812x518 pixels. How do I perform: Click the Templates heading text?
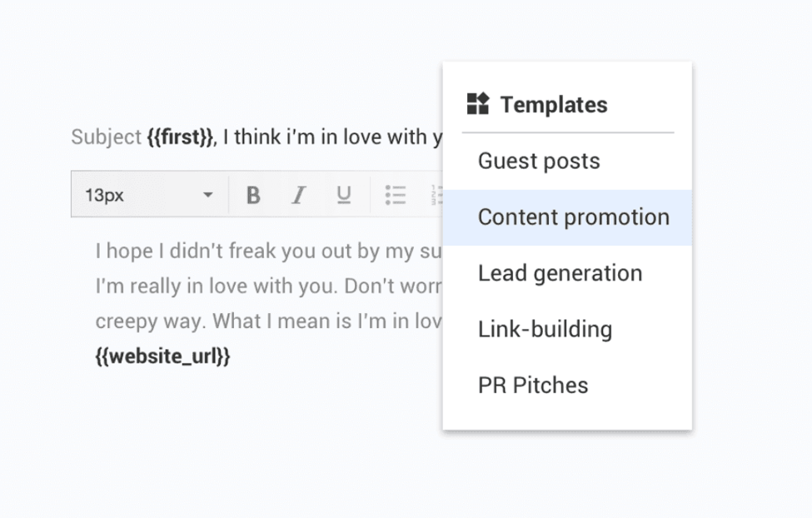coord(554,105)
